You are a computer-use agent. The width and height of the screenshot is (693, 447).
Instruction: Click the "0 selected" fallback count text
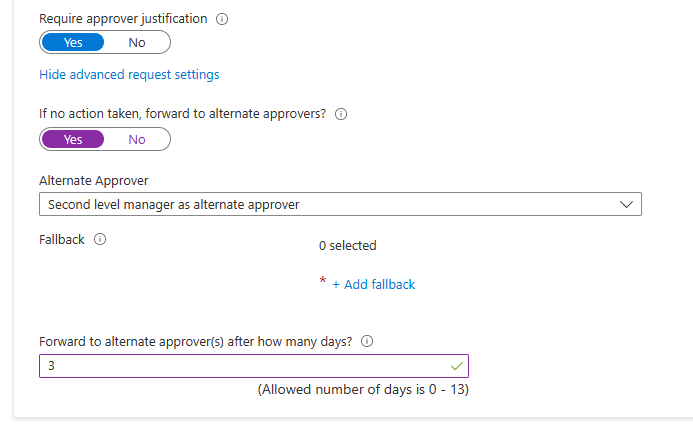pyautogui.click(x=348, y=245)
